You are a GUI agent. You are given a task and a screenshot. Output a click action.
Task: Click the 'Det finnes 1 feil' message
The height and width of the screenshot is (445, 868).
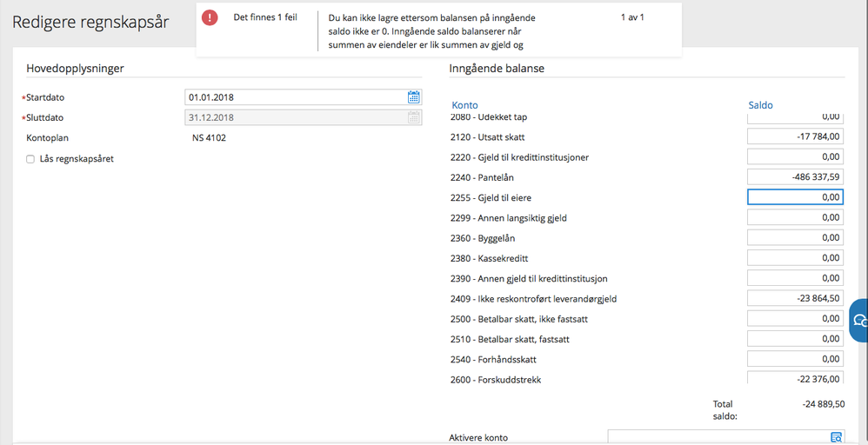coord(265,17)
